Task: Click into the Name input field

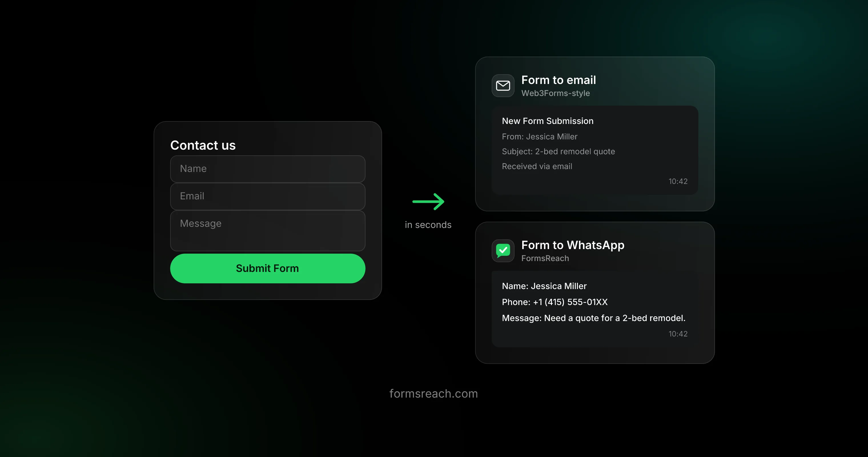Action: tap(268, 169)
